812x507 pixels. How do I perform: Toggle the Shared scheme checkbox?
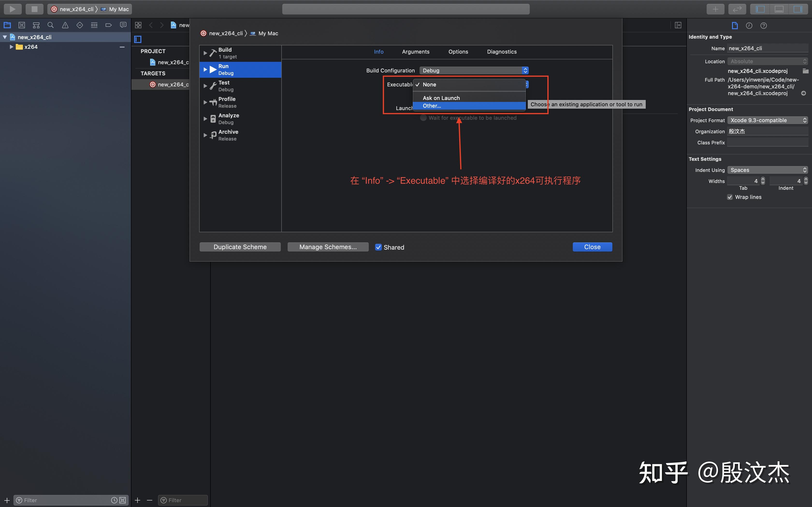(378, 247)
